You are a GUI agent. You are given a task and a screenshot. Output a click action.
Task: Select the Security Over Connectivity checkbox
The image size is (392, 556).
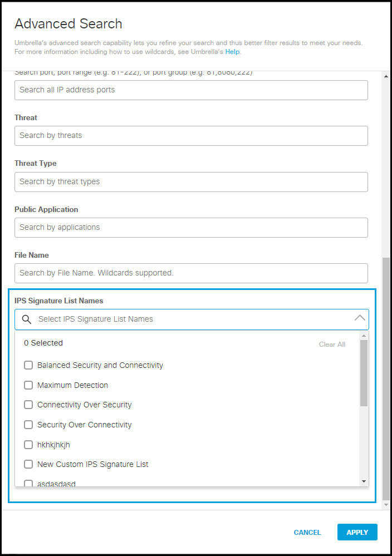[28, 425]
